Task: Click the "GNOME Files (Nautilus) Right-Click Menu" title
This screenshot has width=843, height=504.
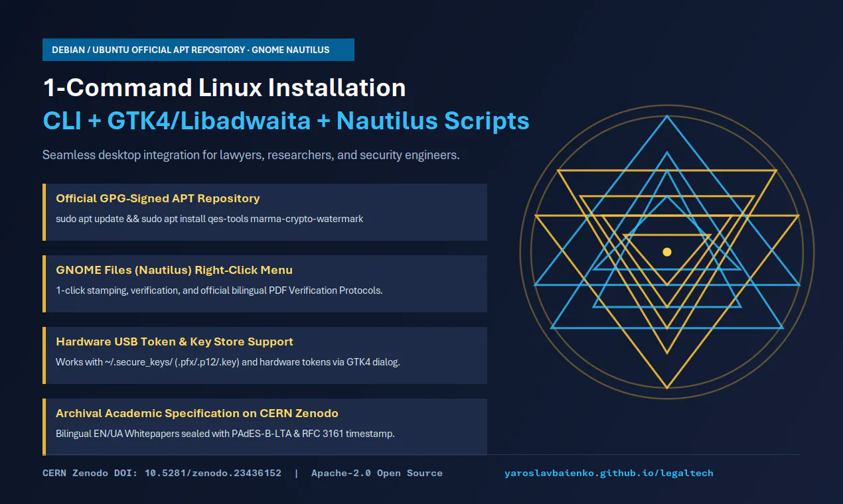Action: (174, 270)
